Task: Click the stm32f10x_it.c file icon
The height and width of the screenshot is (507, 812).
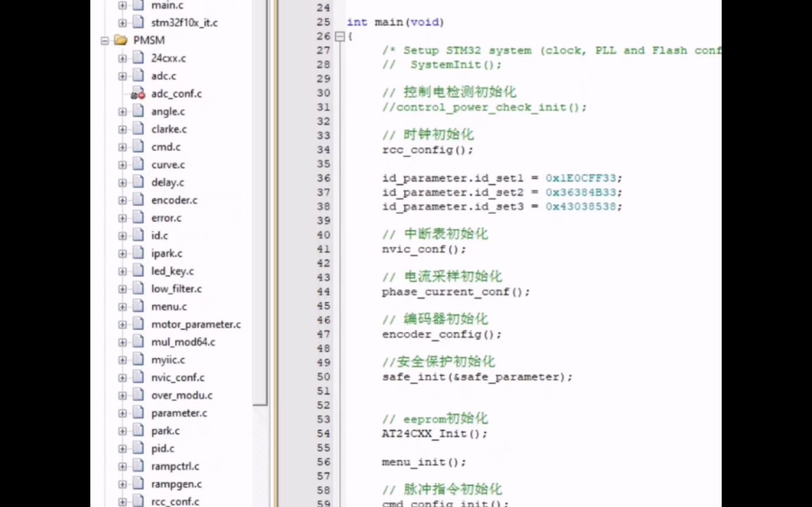Action: pyautogui.click(x=138, y=23)
